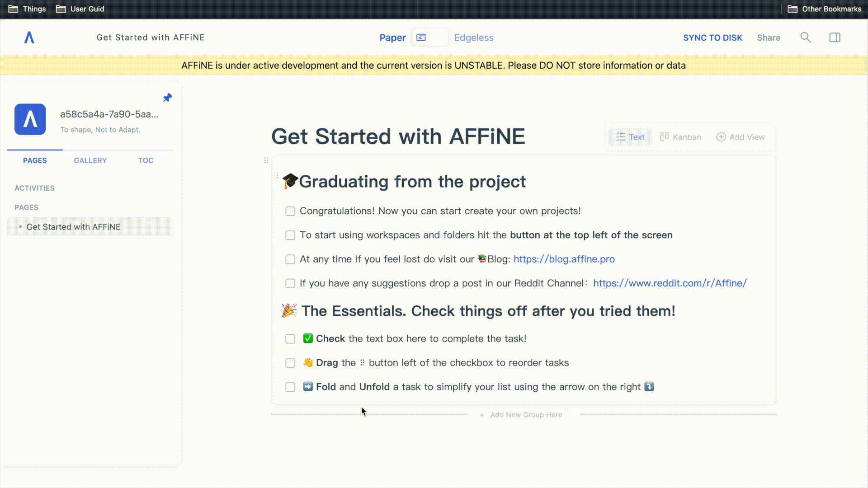
Task: Open the search magnifier icon
Action: pos(806,38)
